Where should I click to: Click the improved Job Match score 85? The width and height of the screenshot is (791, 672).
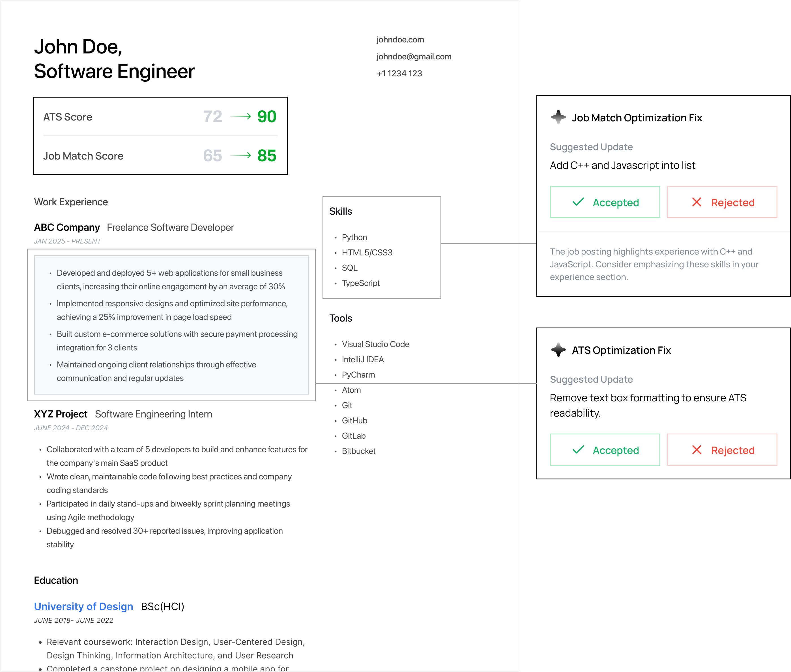click(267, 156)
